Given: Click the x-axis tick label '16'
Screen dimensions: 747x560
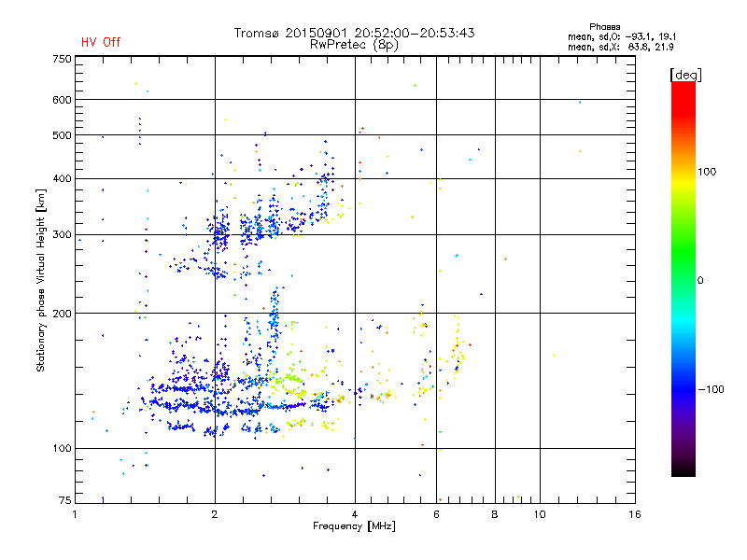Looking at the screenshot, I should pos(635,514).
